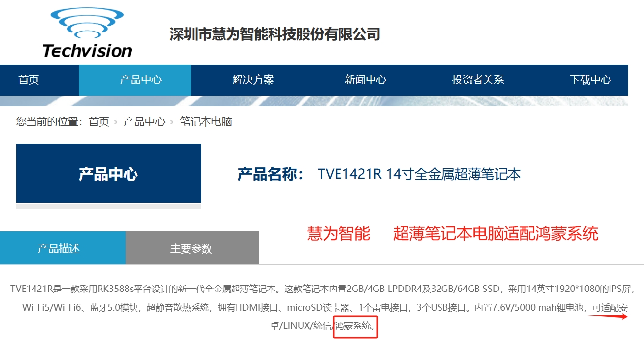Click company name 深圳市慧为智能科技股份有限公司
Viewport: 644px width, 355px height.
click(275, 34)
